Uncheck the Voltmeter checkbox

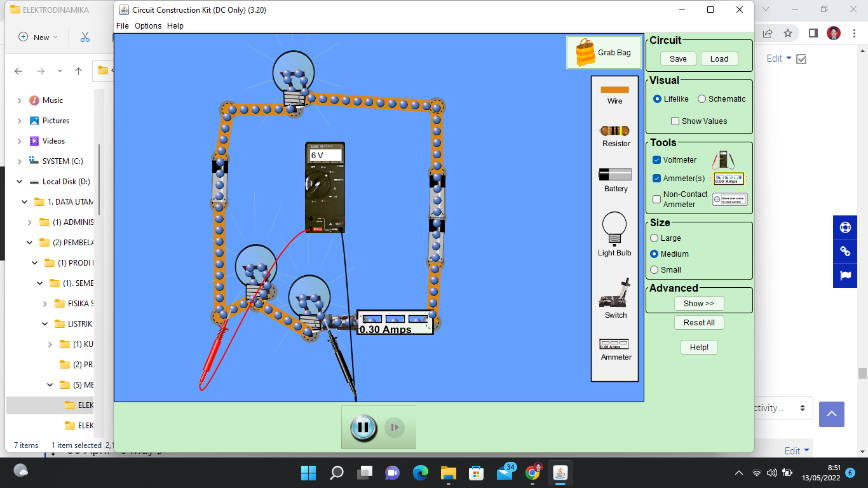tap(657, 160)
